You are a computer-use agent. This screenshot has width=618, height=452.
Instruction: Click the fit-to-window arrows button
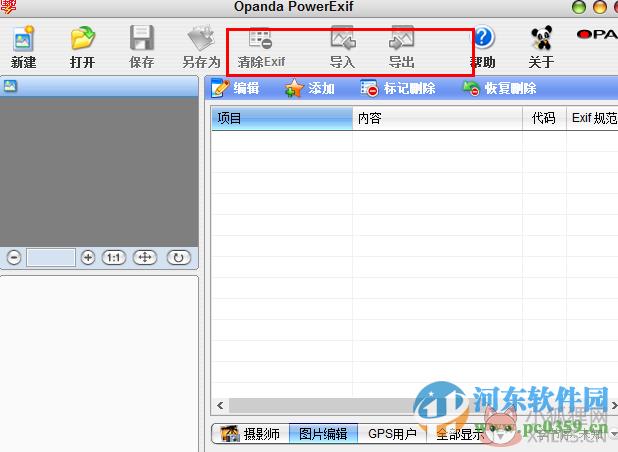[145, 258]
